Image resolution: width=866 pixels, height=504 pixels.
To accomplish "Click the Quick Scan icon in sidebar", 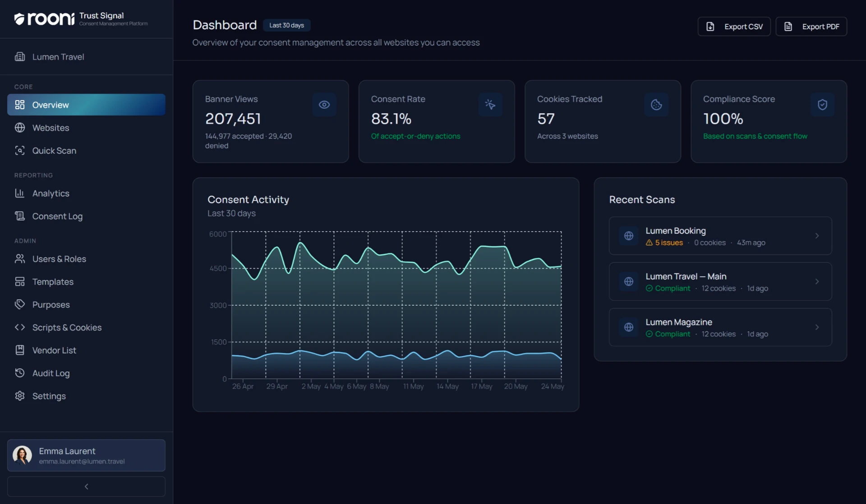I will tap(20, 151).
